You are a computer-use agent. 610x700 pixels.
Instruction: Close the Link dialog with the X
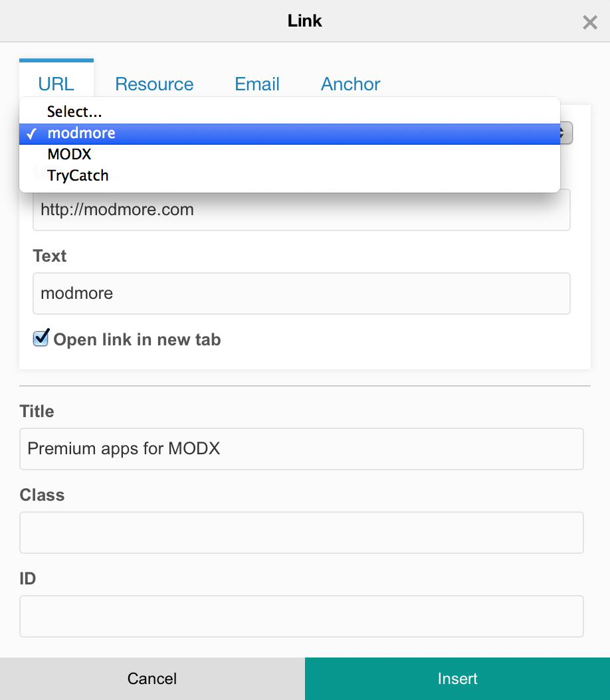[x=590, y=22]
